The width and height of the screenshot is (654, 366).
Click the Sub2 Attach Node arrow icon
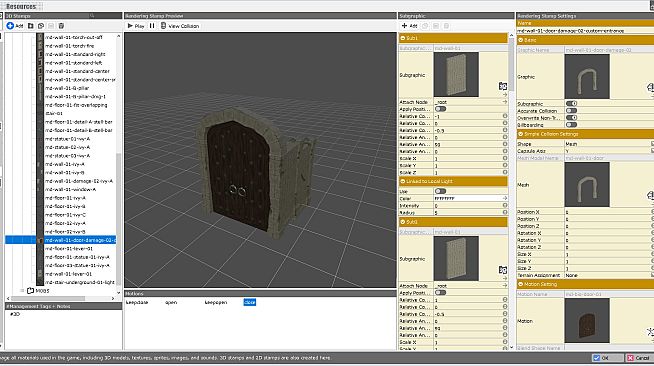[505, 286]
